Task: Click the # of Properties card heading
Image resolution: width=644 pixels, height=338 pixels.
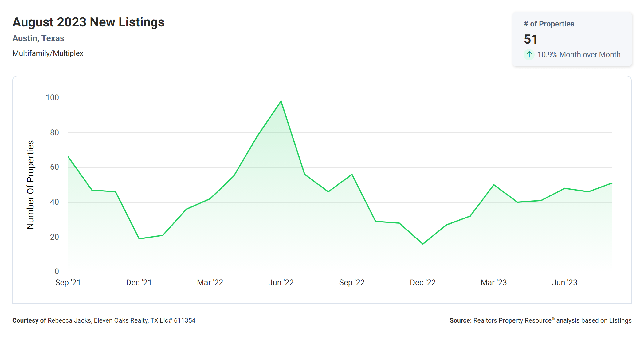Action: coord(549,24)
